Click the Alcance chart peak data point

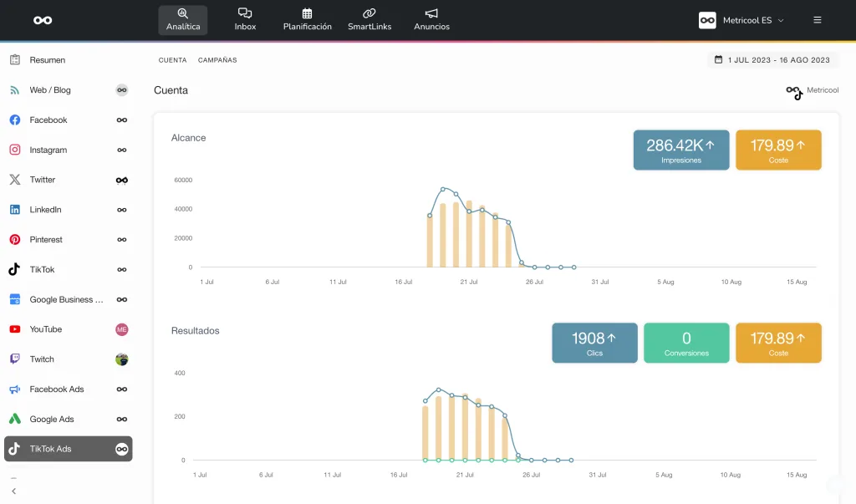(443, 190)
